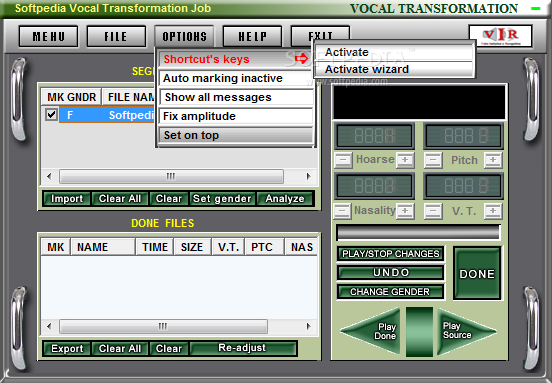This screenshot has width=552, height=383.
Task: Decrease V. T. with minus button
Action: click(433, 211)
